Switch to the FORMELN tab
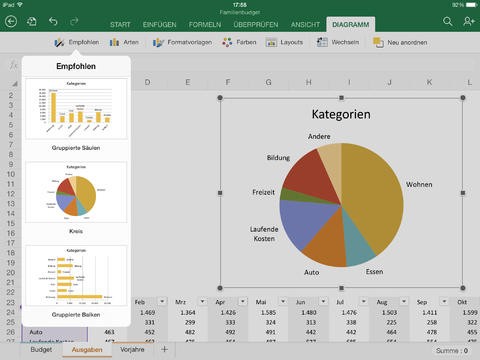Screen dimensions: 480x360 205,25
